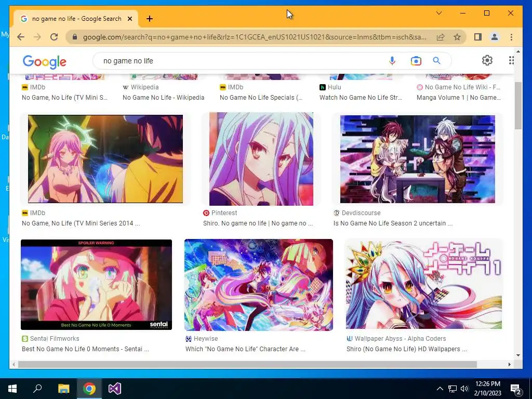Click the vertical scrollbar up arrow
Screen dimensions: 532x399
point(518,51)
